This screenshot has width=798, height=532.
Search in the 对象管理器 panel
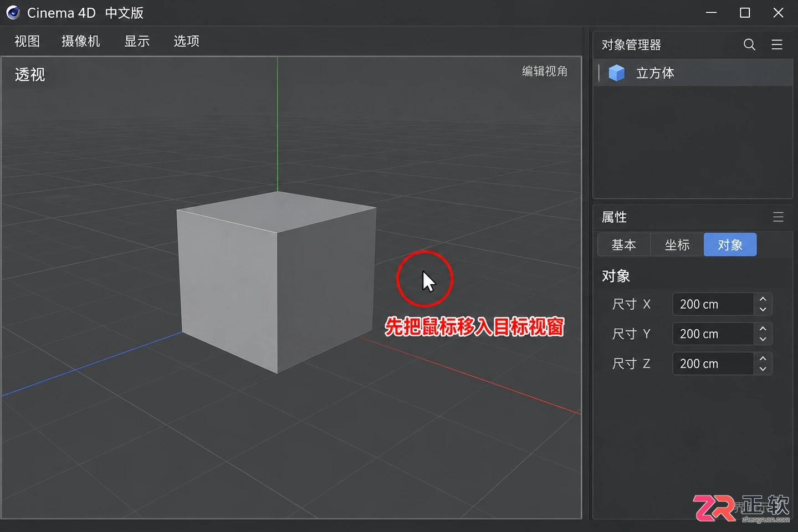click(x=749, y=45)
